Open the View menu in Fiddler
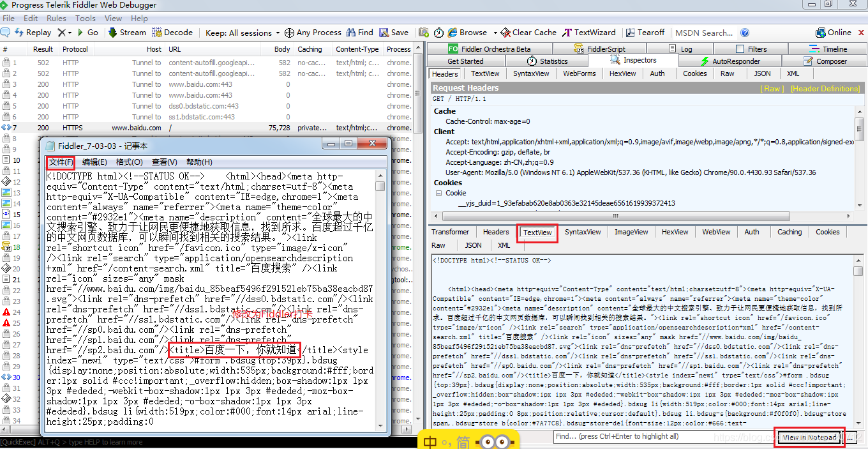The width and height of the screenshot is (868, 449). (113, 19)
